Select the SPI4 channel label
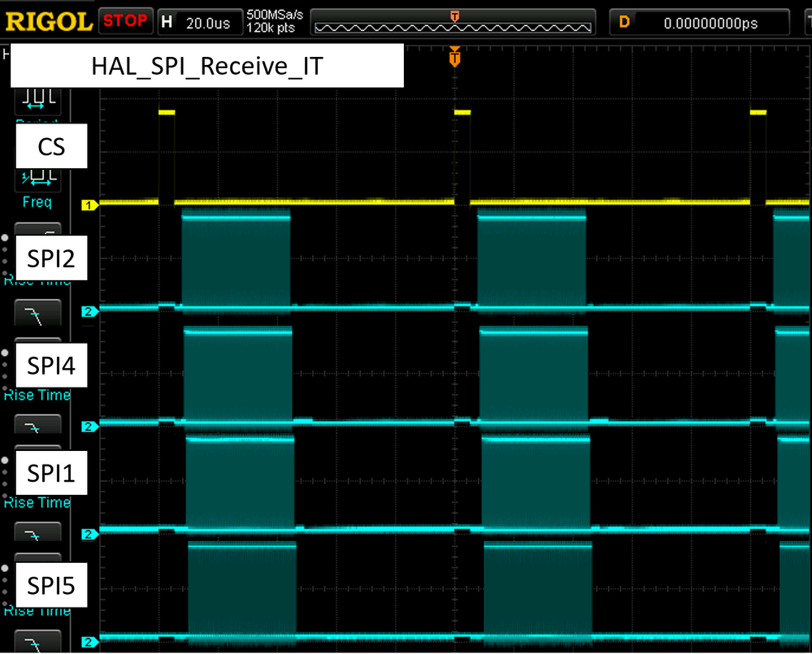This screenshot has width=812, height=654. click(x=51, y=365)
